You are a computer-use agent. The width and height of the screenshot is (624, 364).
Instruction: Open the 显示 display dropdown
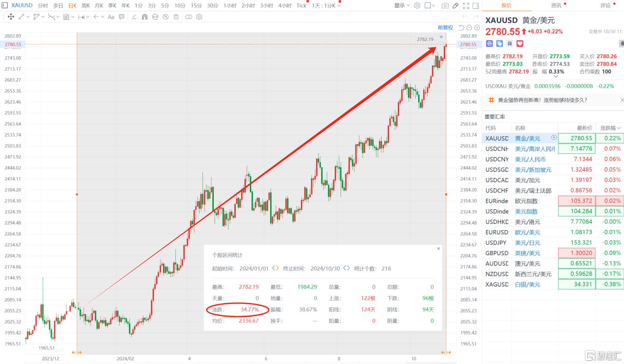pos(402,5)
